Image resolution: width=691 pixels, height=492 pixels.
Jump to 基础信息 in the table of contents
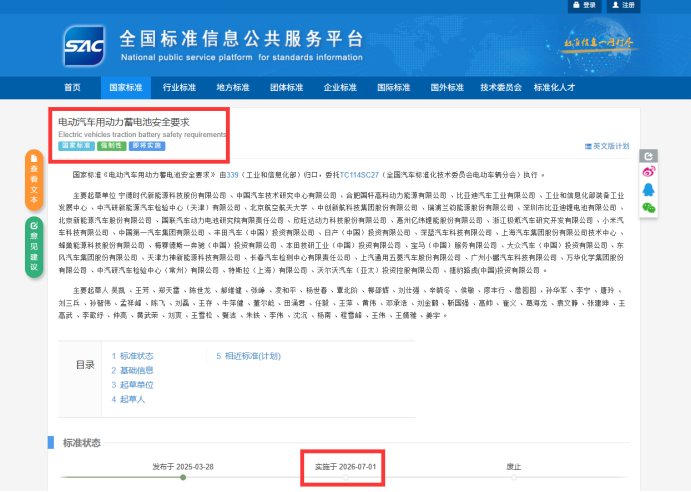136,370
